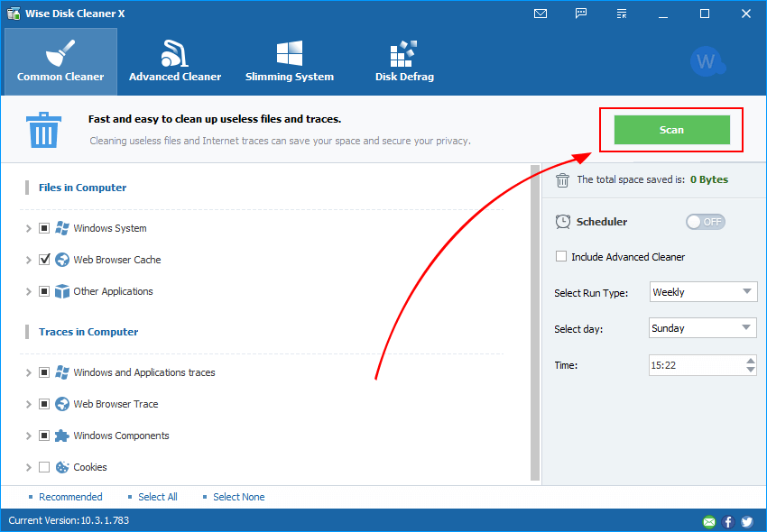This screenshot has width=767, height=532.
Task: Open the Select day dropdown
Action: tap(702, 328)
